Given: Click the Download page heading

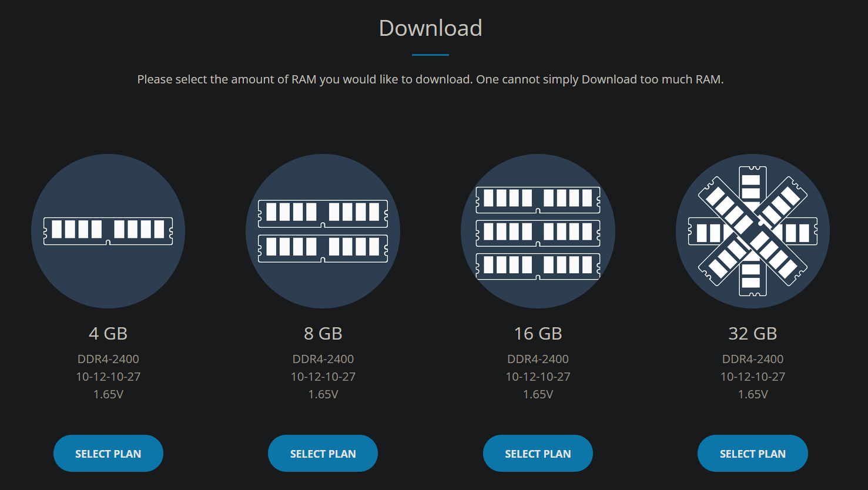Looking at the screenshot, I should [x=430, y=28].
